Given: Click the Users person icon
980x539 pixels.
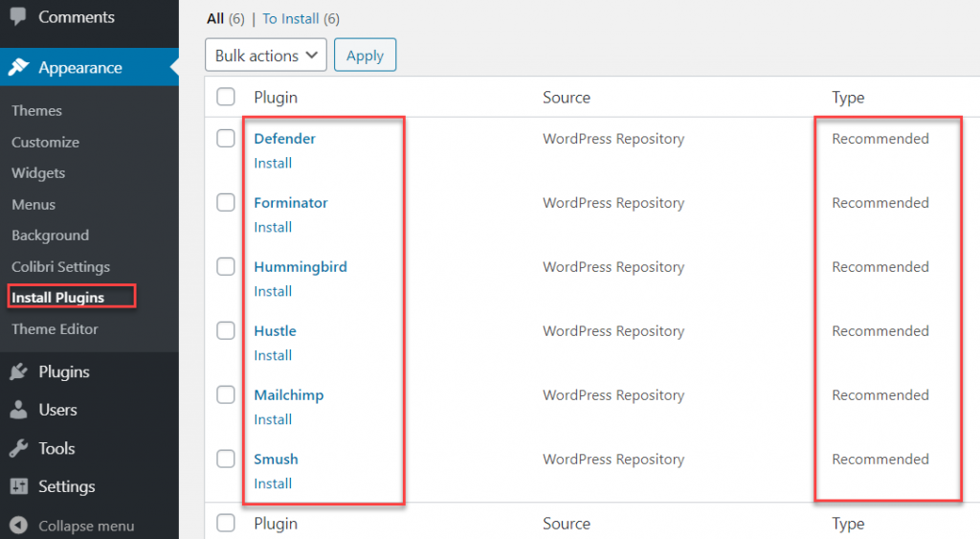Looking at the screenshot, I should (18, 410).
